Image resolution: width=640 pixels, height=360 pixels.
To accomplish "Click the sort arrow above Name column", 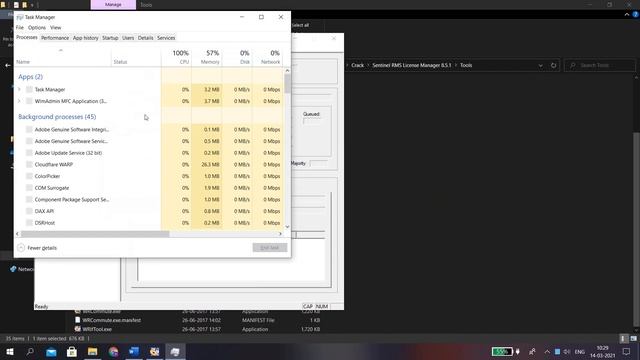I will [x=61, y=50].
